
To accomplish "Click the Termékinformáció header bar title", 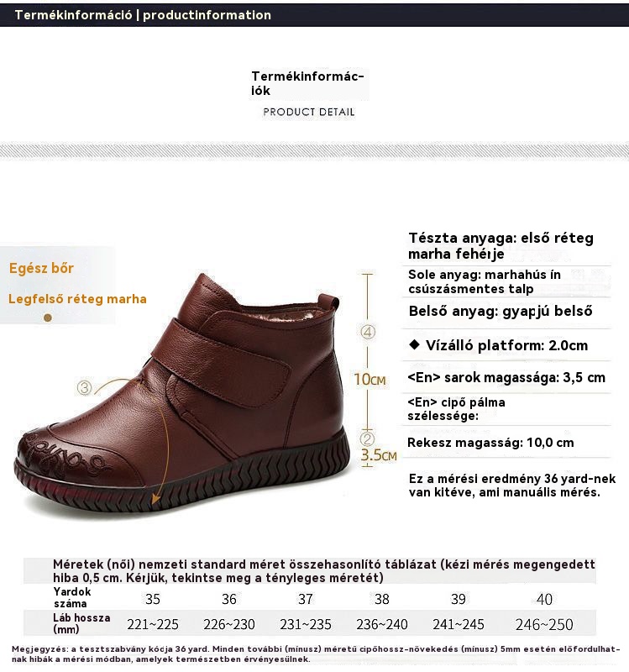I will 143,15.
